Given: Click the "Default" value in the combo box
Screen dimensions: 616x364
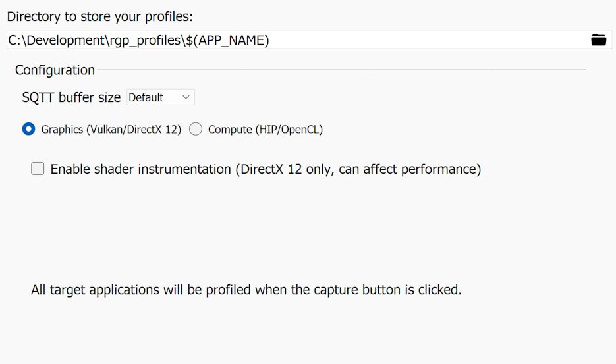Looking at the screenshot, I should 146,97.
